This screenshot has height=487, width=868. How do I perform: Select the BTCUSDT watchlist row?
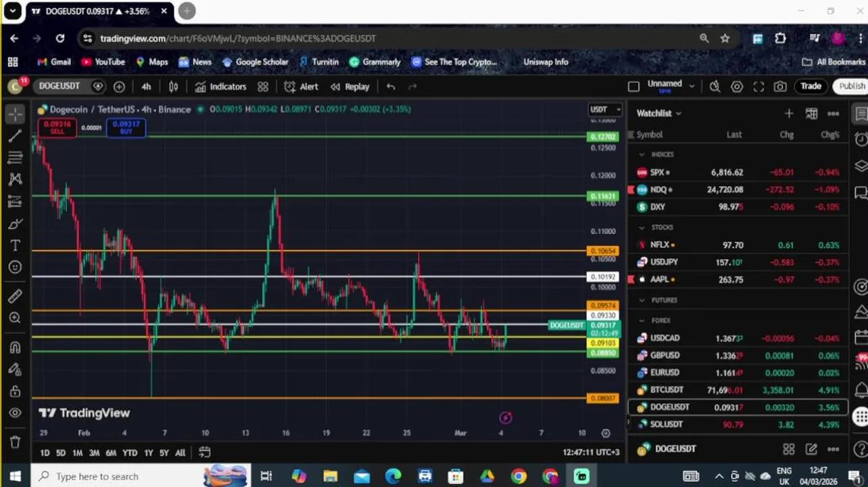(x=738, y=390)
